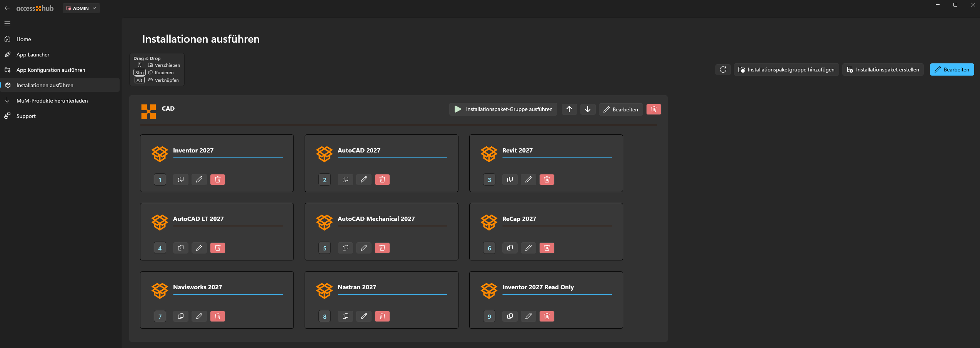The height and width of the screenshot is (348, 980).
Task: Copy the AutoCAD 2027 package
Action: (x=345, y=180)
